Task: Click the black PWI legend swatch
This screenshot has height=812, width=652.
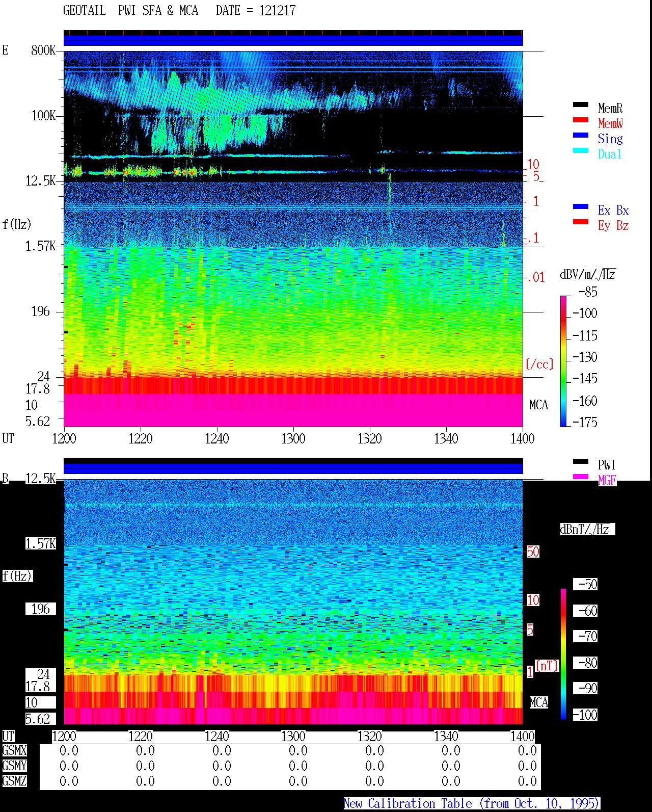Action: point(581,461)
